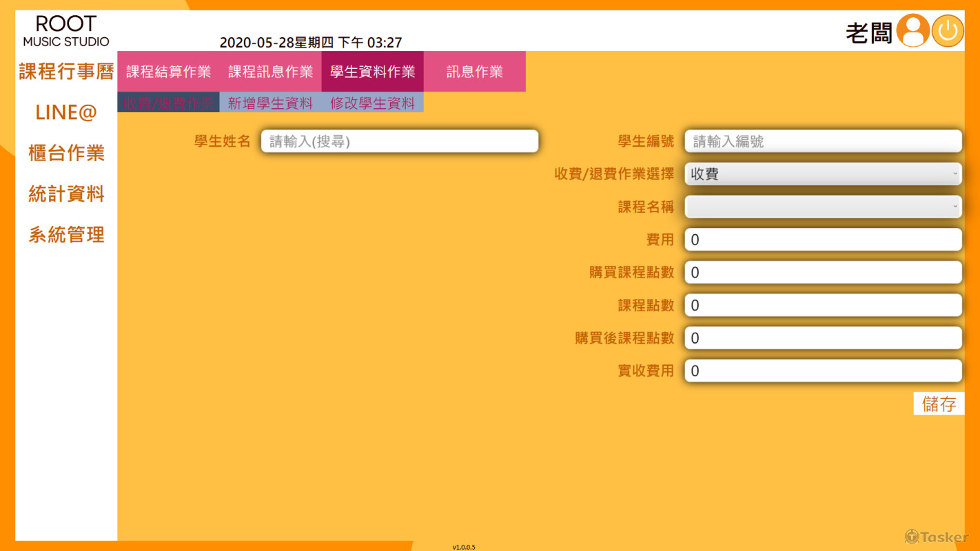The width and height of the screenshot is (980, 551).
Task: Open 櫃台作業 from the sidebar
Action: (66, 153)
